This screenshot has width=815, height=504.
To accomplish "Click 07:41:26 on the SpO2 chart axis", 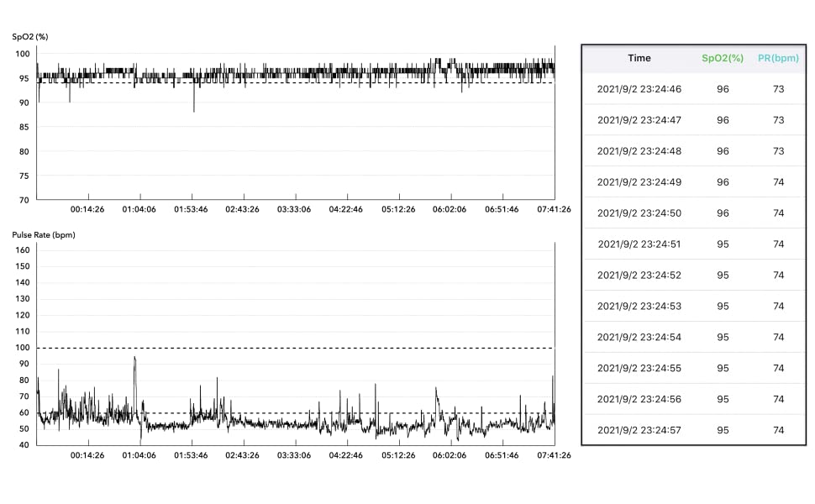I will point(554,209).
